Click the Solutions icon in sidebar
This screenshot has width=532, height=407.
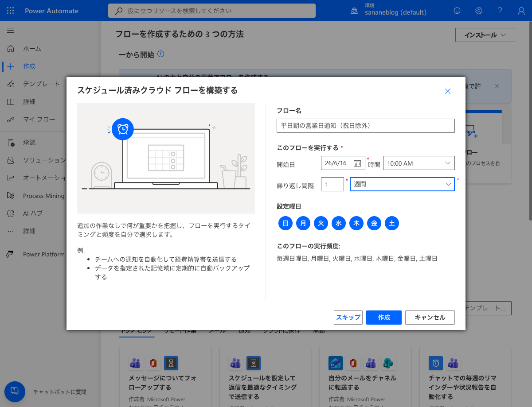pos(11,160)
